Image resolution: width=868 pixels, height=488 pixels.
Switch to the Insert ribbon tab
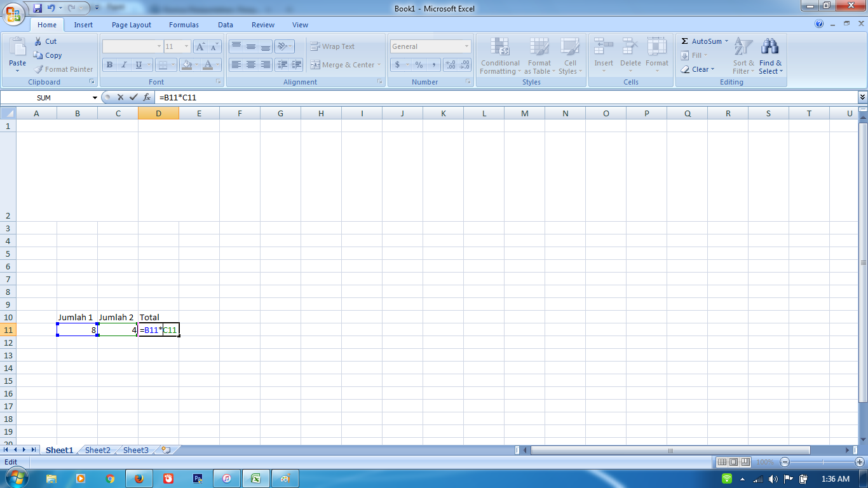point(83,25)
